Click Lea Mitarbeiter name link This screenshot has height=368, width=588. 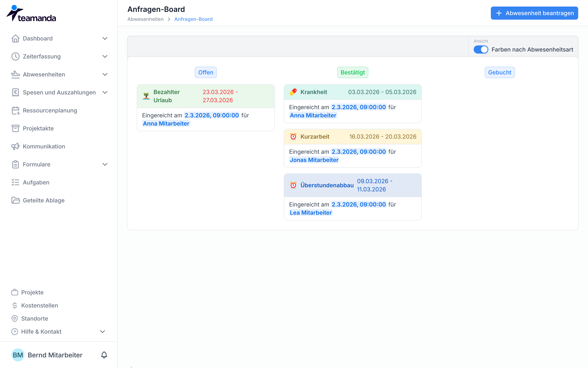[311, 213]
